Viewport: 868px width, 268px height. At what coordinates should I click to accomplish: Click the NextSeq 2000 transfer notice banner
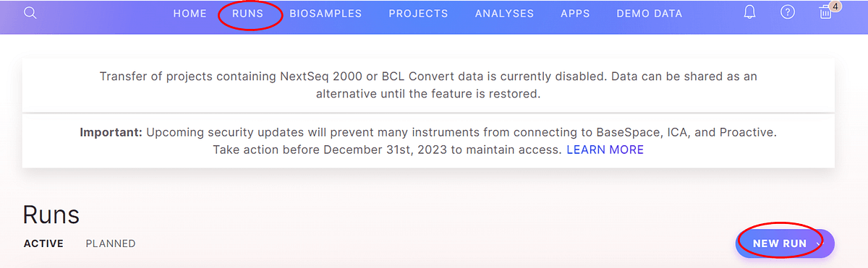point(428,85)
